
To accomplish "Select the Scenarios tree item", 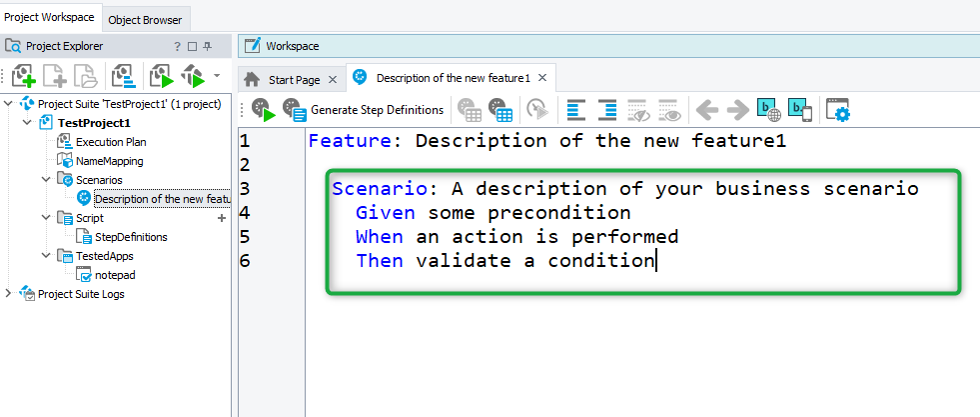I will (x=99, y=180).
